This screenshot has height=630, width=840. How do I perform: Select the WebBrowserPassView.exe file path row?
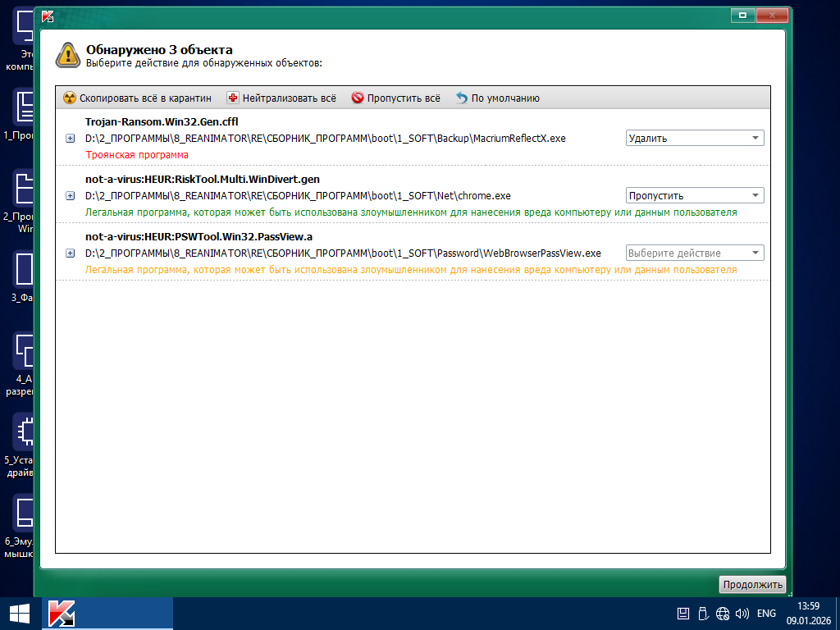click(343, 253)
